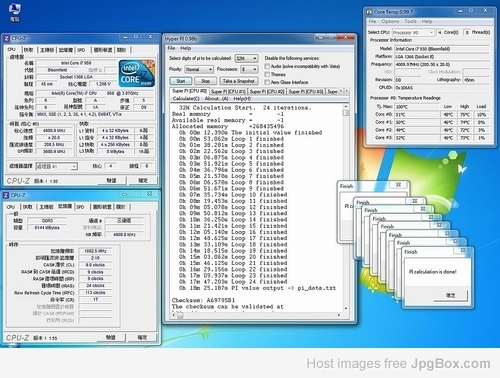500x378 pixels.
Task: Open the Options menu in Core Temp
Action: pos(390,21)
